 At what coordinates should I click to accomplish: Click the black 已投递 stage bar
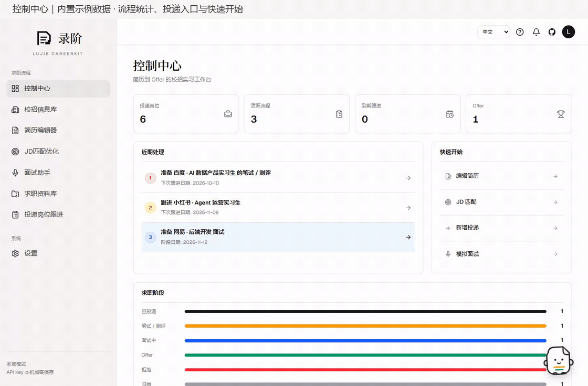(x=365, y=312)
